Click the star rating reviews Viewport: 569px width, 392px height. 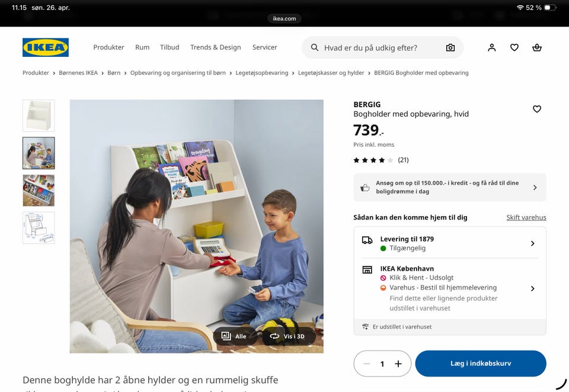point(381,160)
